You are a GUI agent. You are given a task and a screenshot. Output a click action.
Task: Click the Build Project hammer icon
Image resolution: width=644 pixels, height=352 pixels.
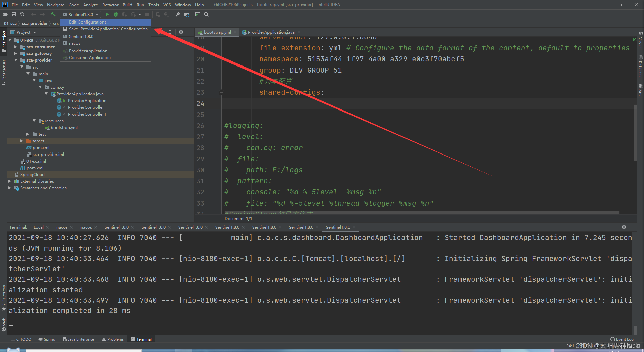[53, 14]
